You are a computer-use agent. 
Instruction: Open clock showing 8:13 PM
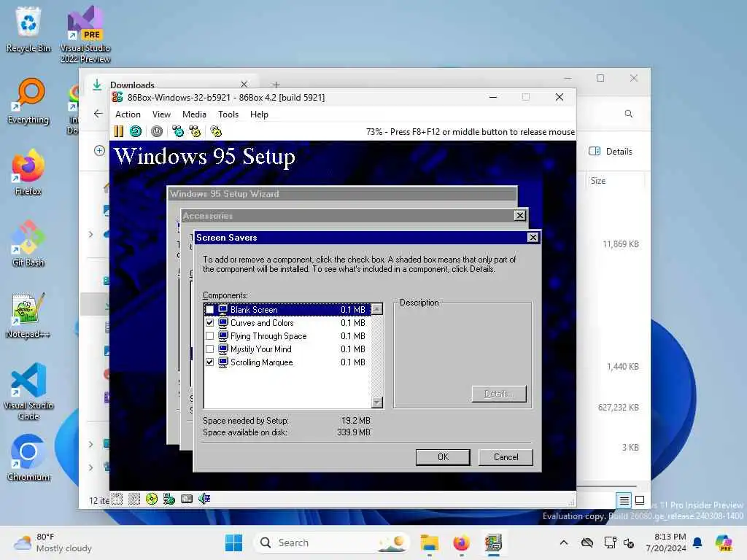(x=666, y=542)
